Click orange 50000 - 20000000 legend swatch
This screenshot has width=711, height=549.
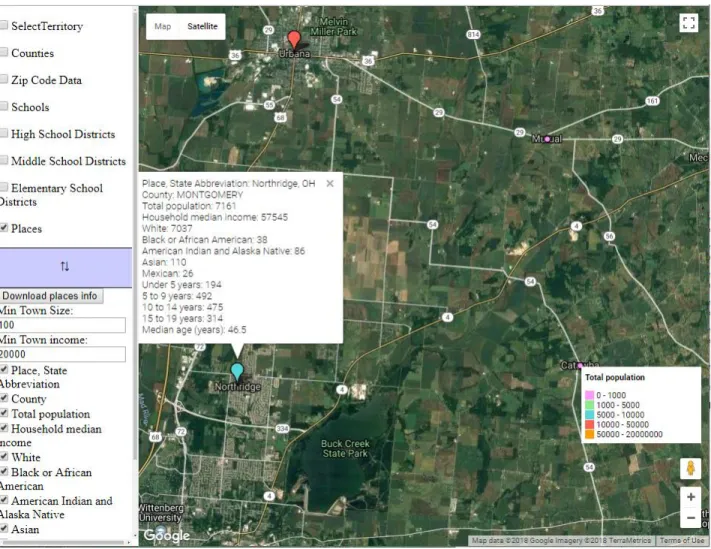[x=589, y=434]
